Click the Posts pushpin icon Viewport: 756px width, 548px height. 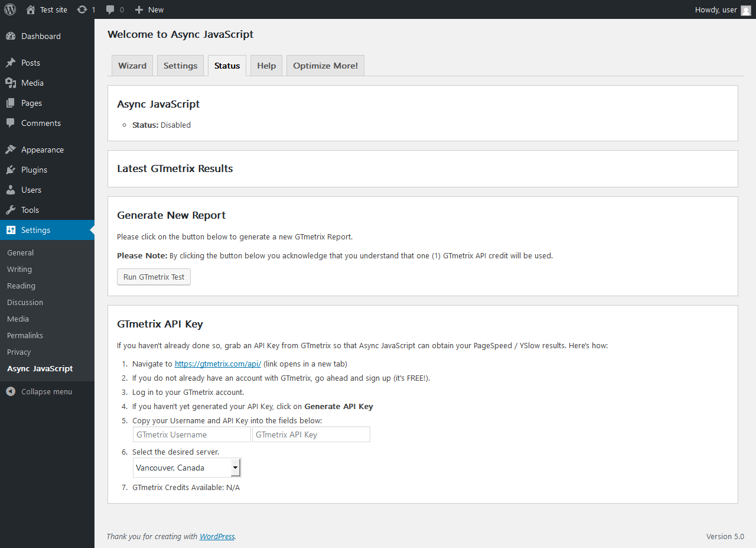click(x=11, y=63)
